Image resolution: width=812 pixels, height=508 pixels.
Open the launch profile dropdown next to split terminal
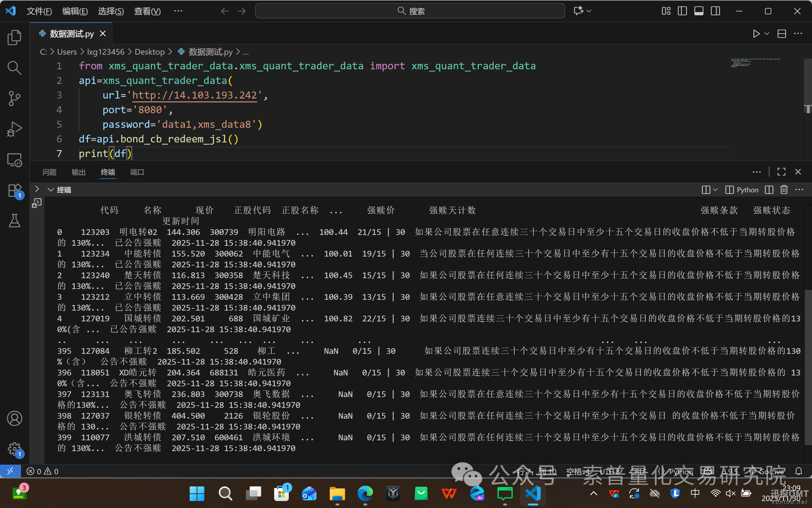pyautogui.click(x=716, y=190)
